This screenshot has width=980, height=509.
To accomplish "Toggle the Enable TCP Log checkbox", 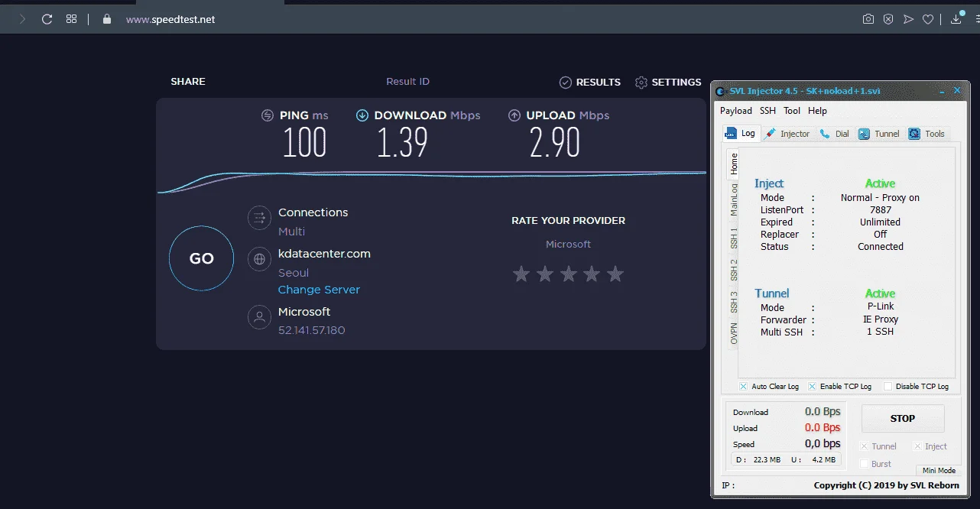I will point(813,387).
